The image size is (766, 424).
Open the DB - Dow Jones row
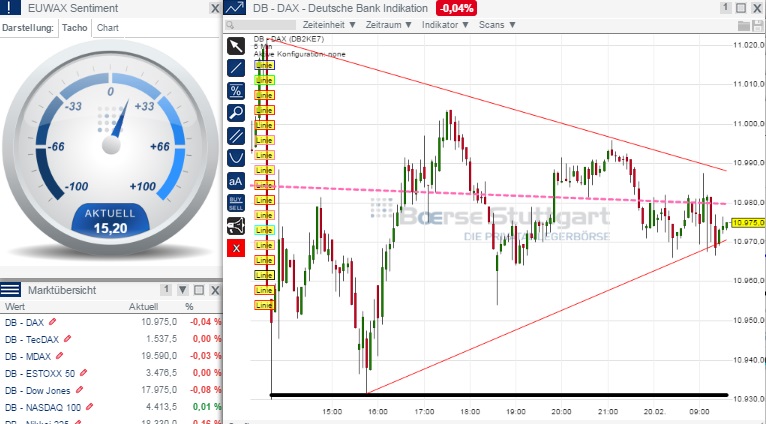pyautogui.click(x=111, y=390)
